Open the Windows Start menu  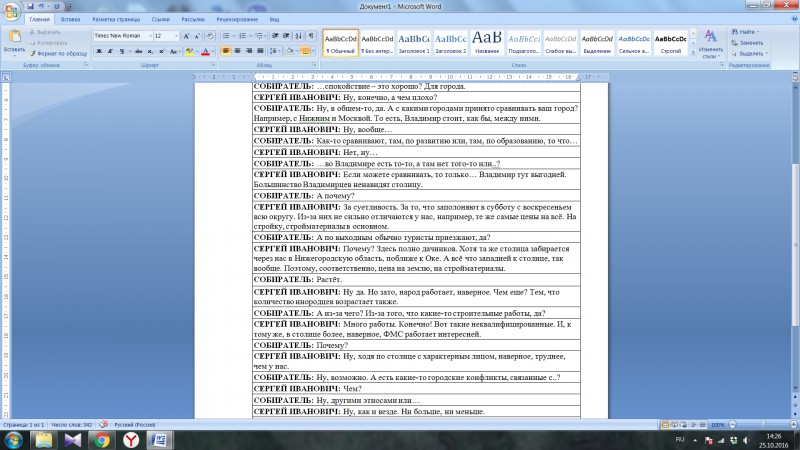[13, 440]
